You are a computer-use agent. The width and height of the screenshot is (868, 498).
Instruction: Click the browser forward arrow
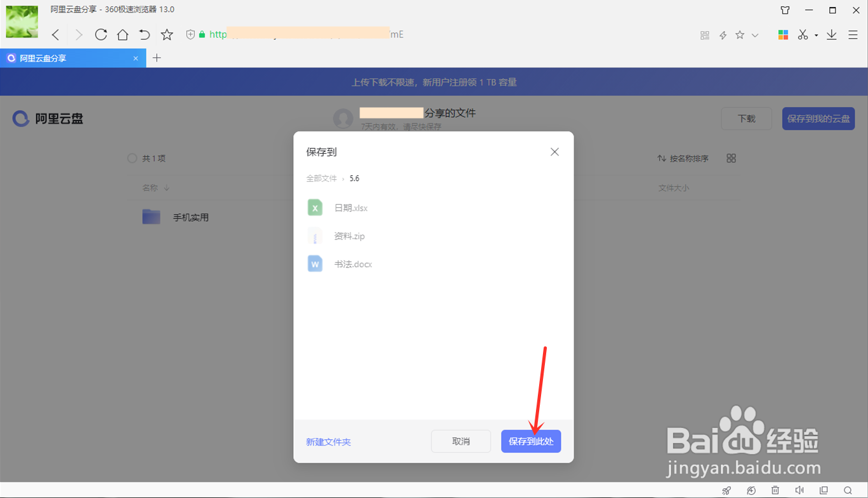[x=78, y=35]
